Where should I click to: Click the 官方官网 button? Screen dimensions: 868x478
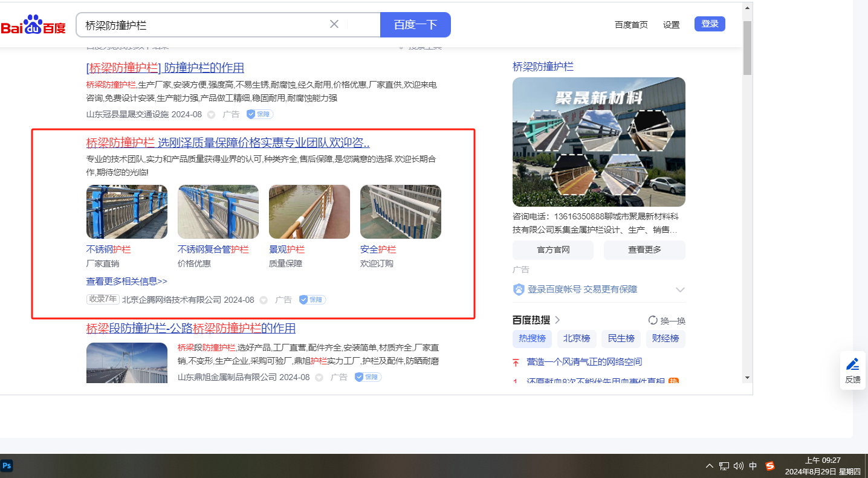point(553,250)
